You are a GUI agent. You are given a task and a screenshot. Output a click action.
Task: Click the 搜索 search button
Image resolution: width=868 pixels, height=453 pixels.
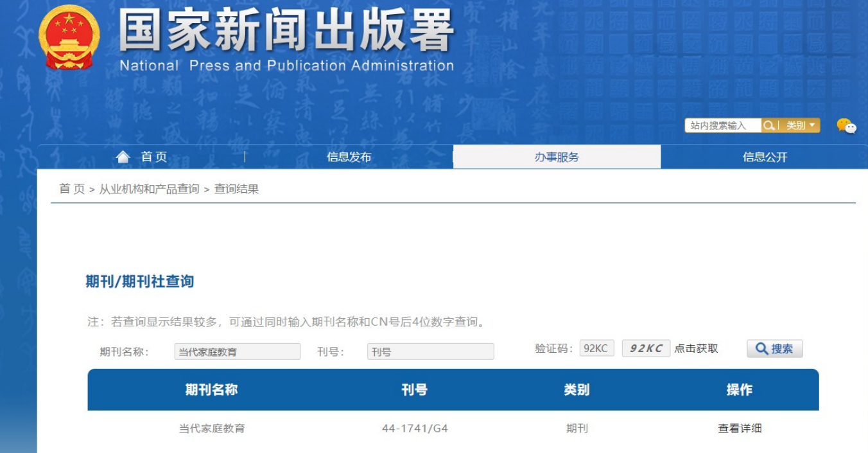tap(775, 349)
